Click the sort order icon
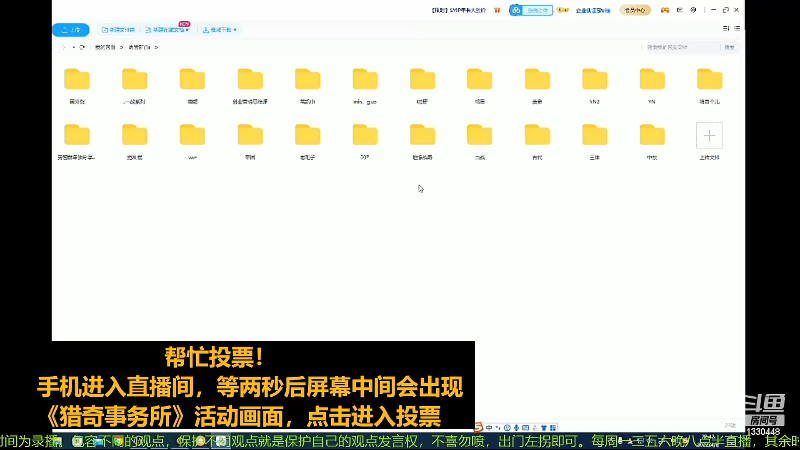 (726, 29)
